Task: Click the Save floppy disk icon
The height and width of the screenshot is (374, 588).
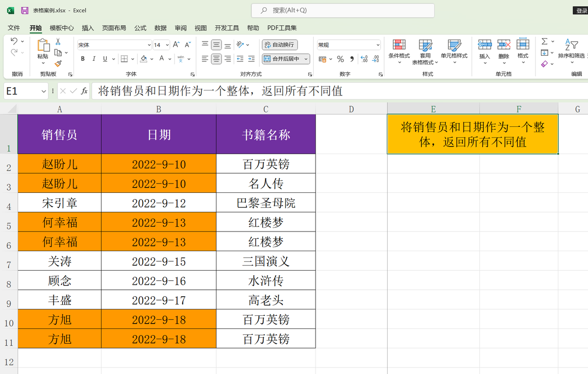Action: [24, 10]
